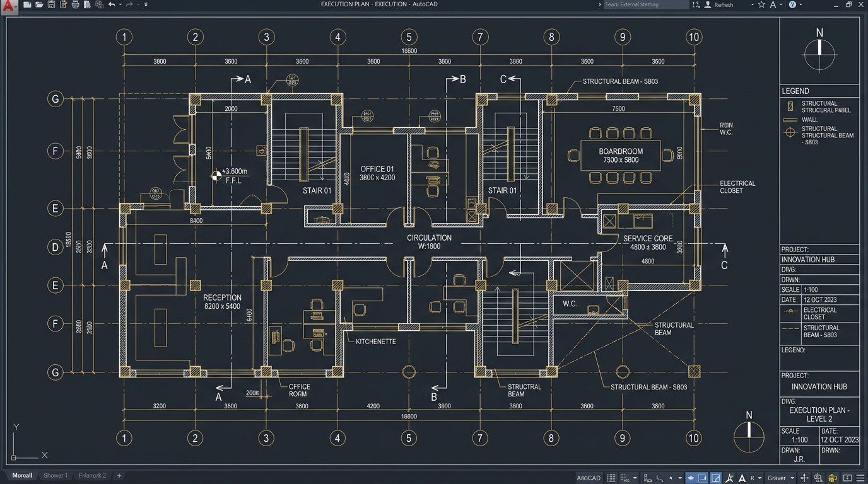Click the Refresh account label
868x484 pixels.
[724, 4]
